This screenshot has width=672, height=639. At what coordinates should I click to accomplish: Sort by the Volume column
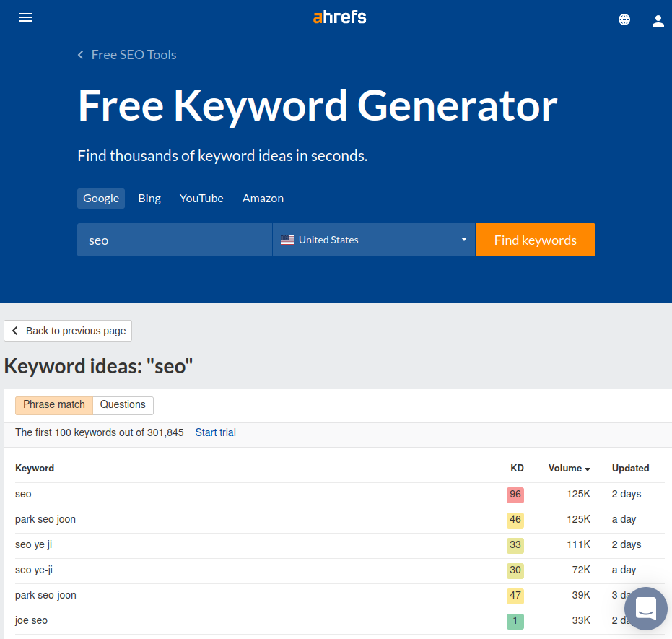(569, 469)
